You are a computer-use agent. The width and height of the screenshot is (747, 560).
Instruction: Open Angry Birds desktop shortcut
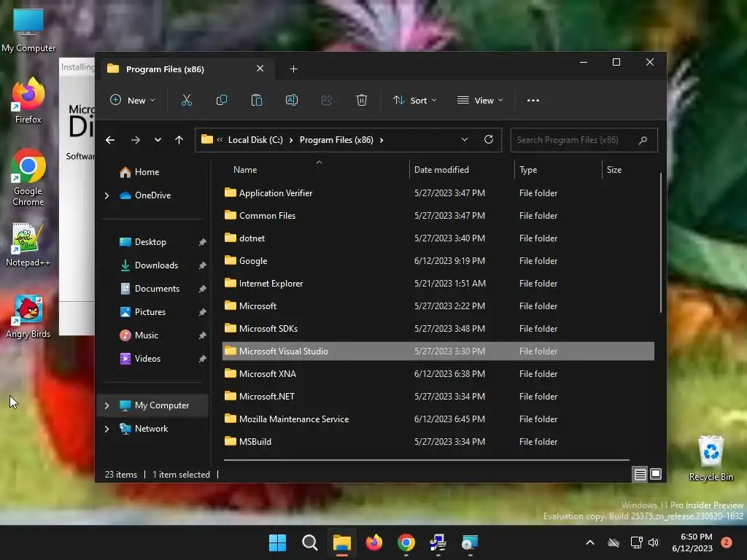(x=28, y=316)
